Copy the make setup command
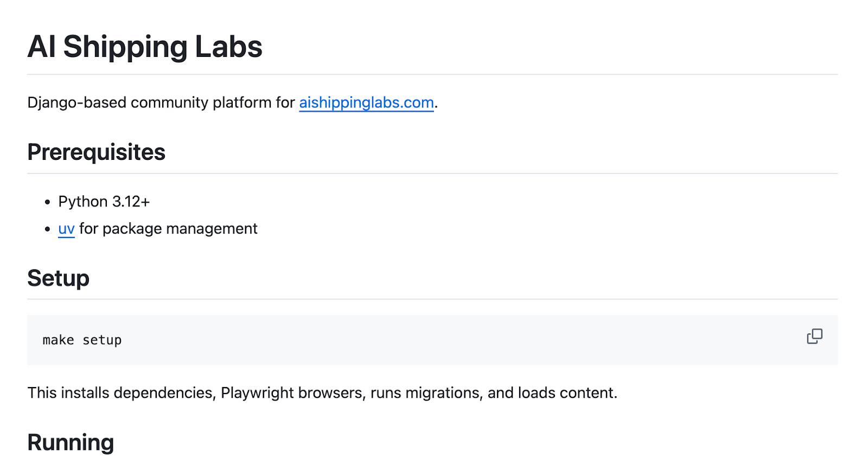This screenshot has width=868, height=458. tap(814, 337)
